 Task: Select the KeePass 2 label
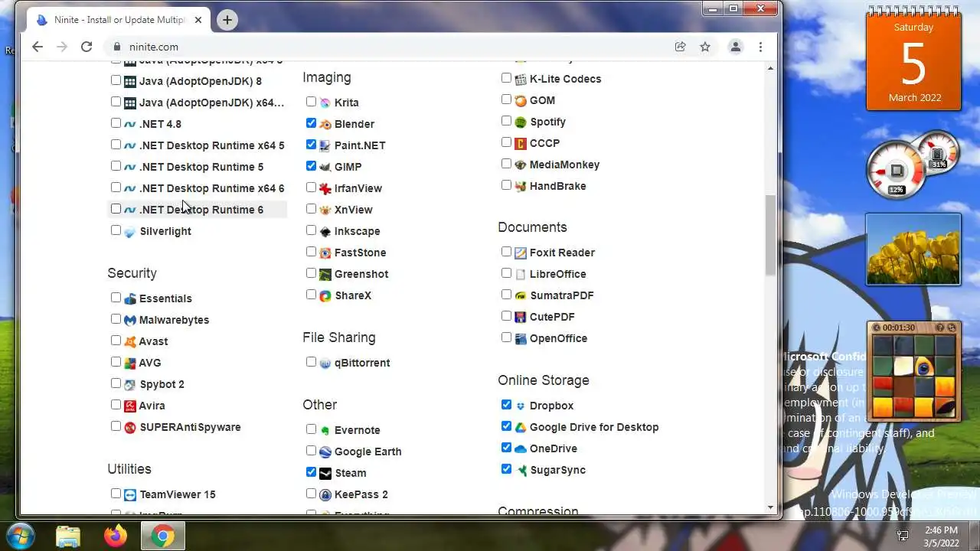(361, 494)
